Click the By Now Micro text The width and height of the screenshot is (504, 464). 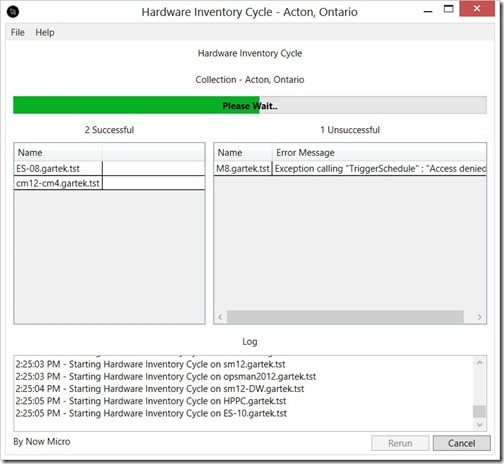point(42,442)
